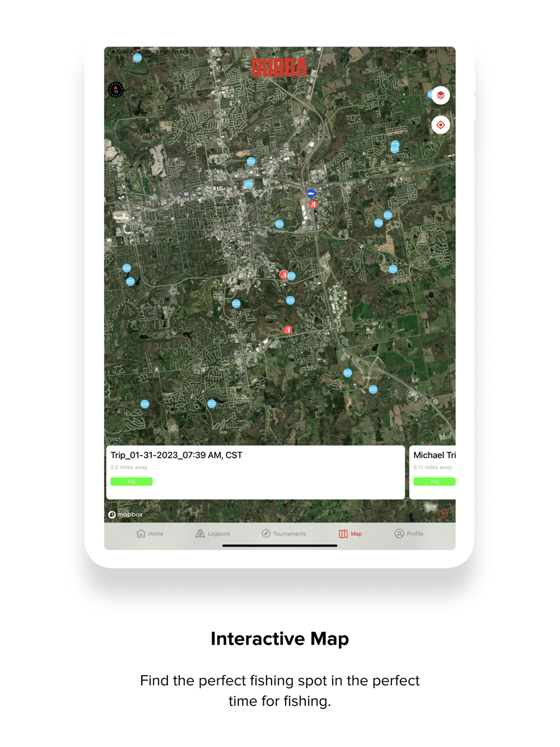Screen dimensions: 560x747
Task: Select red marker beside the blue fish marker
Action: [x=314, y=205]
